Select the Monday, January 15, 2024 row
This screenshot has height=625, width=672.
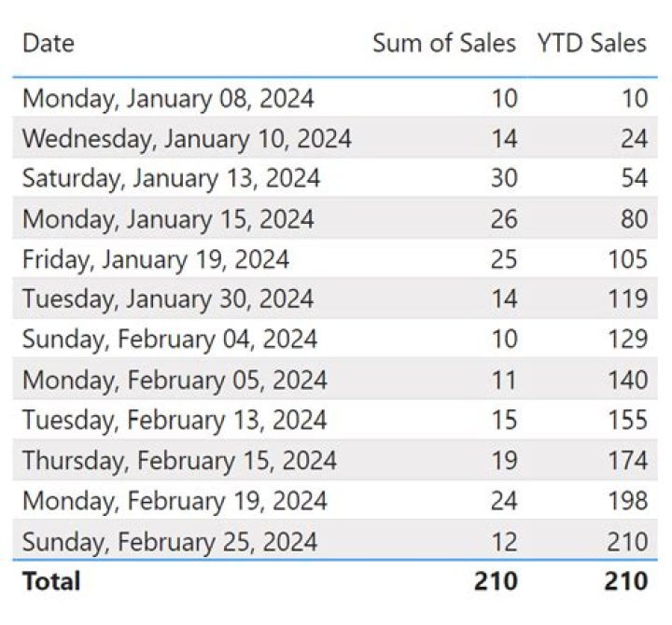tap(335, 218)
